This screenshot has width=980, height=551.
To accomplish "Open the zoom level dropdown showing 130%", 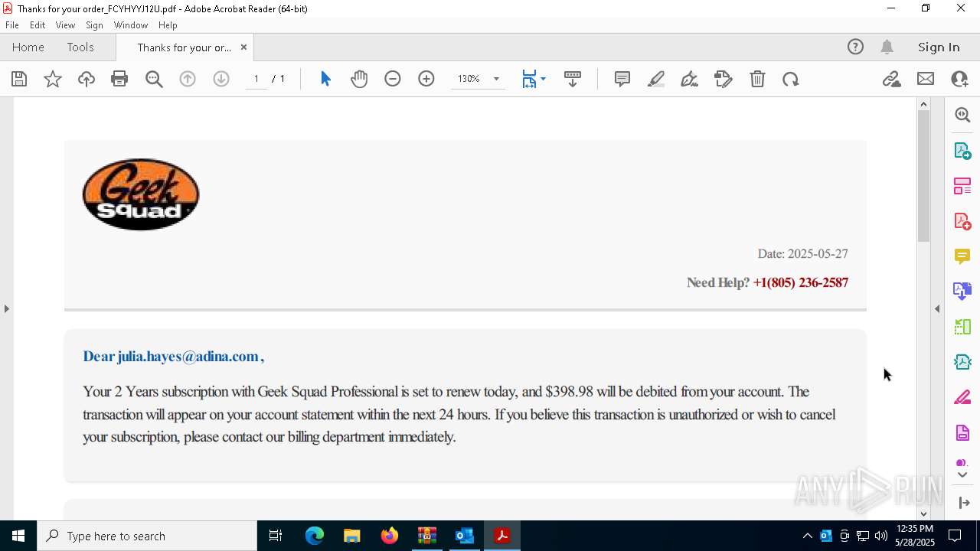I will 478,79.
